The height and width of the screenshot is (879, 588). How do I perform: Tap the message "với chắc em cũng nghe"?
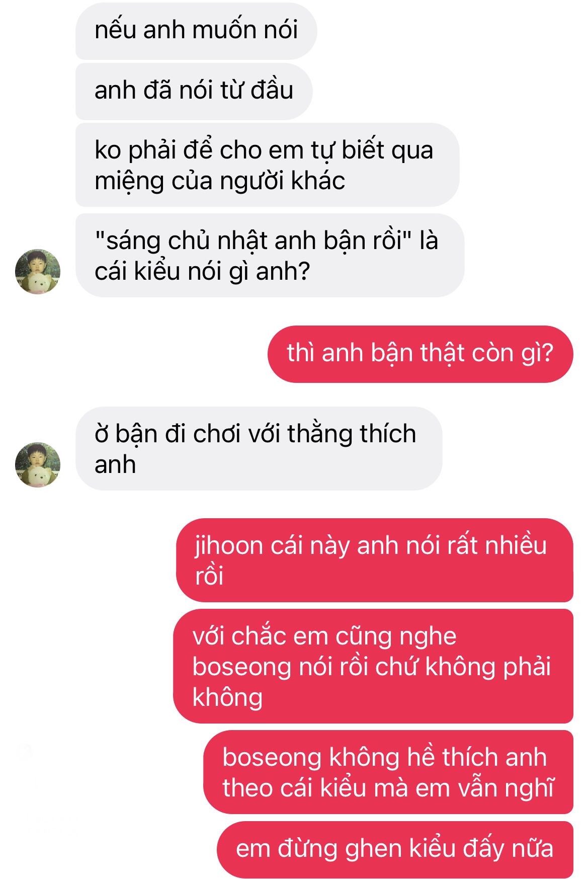(x=373, y=666)
